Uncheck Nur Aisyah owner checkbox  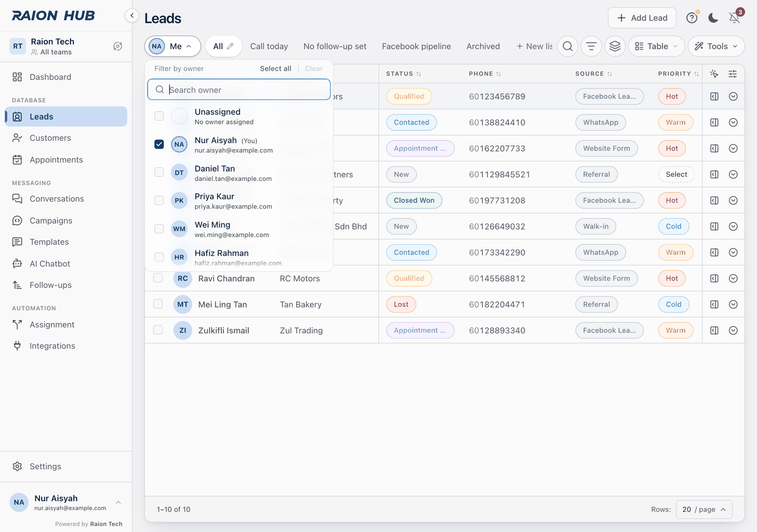[159, 144]
